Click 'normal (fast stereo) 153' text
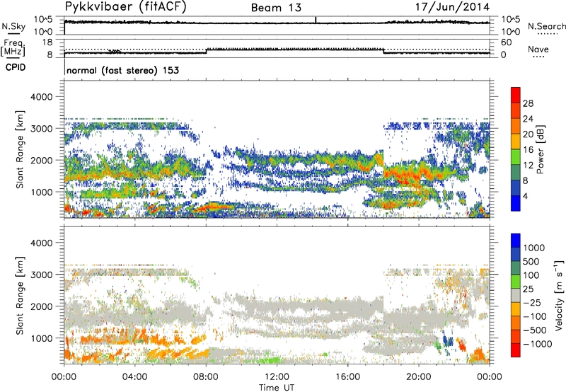 click(x=122, y=70)
